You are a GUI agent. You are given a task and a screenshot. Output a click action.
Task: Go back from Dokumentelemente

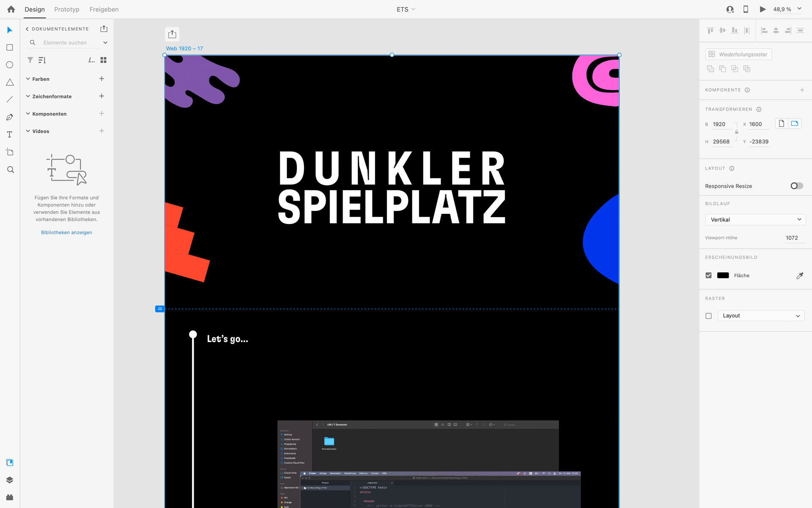(27, 29)
